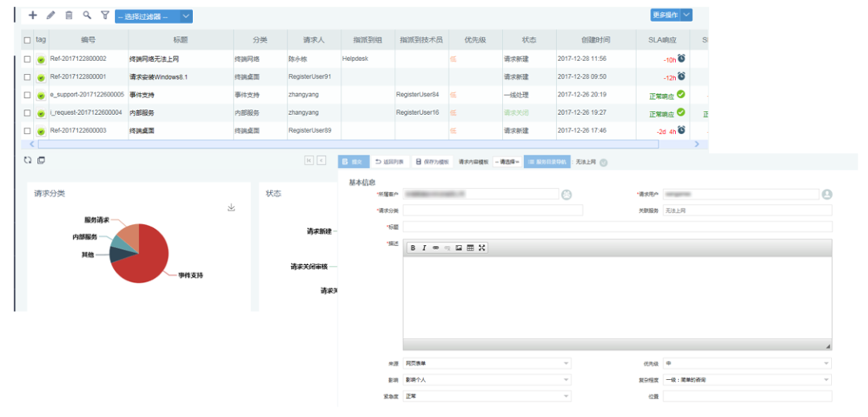Apply bold in description editor

pos(413,248)
